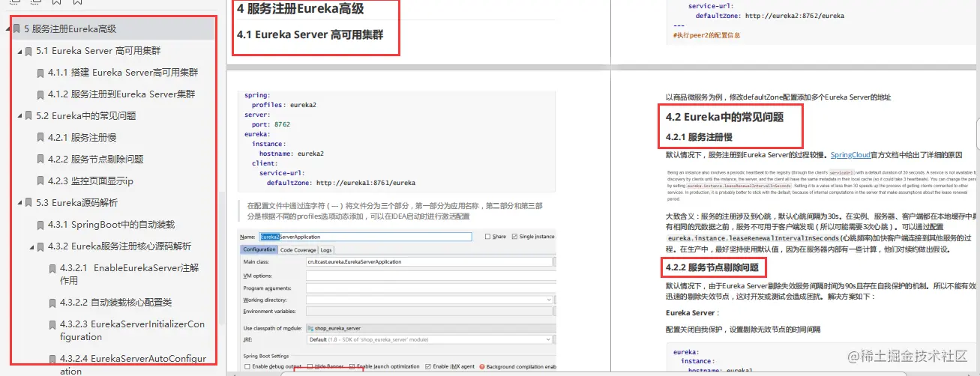Open bookmark '4.3.2.3 EurekaServerInitializerConfiguration'

(132, 330)
